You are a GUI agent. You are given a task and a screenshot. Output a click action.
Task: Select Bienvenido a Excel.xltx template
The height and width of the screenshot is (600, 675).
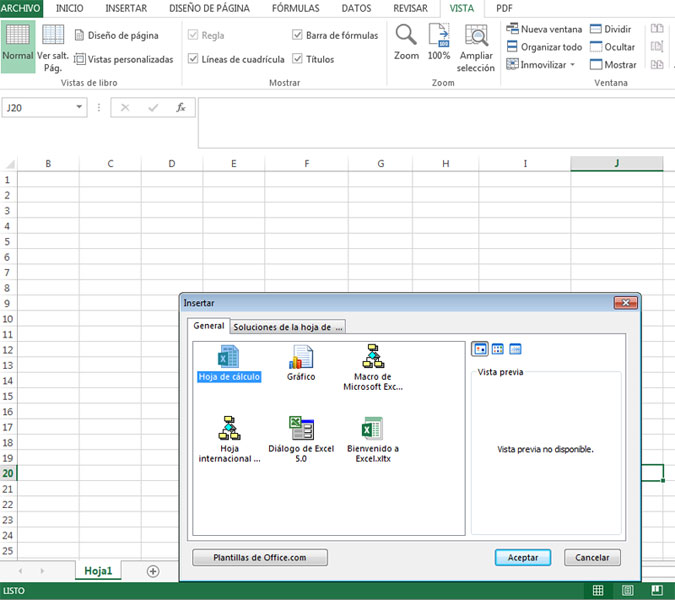(x=373, y=439)
